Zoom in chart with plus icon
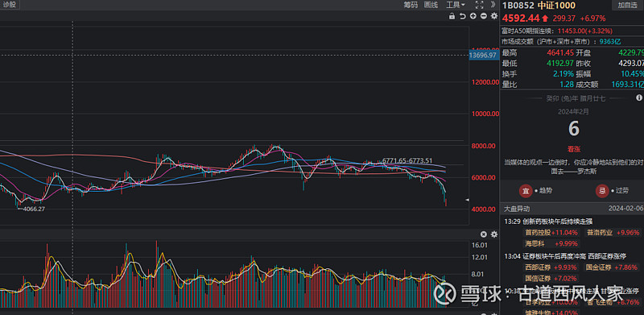The image size is (644, 315). [x=473, y=16]
